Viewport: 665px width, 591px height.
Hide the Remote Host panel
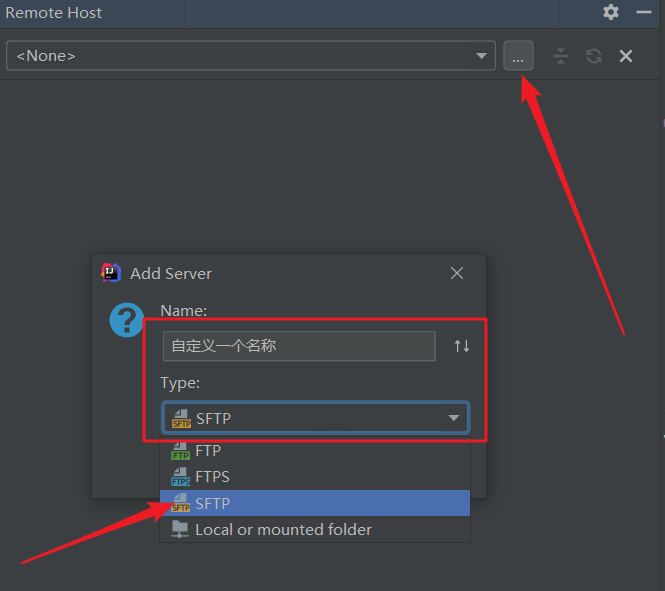coord(644,13)
